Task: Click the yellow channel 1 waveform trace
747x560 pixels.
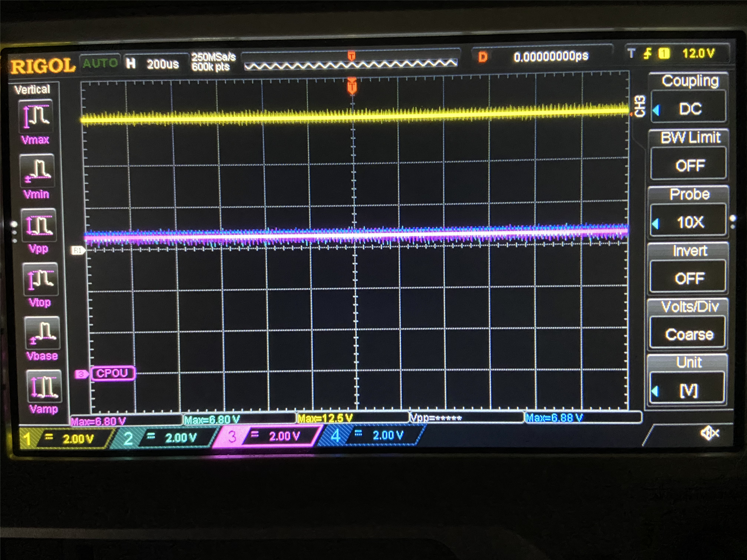Action: [355, 115]
